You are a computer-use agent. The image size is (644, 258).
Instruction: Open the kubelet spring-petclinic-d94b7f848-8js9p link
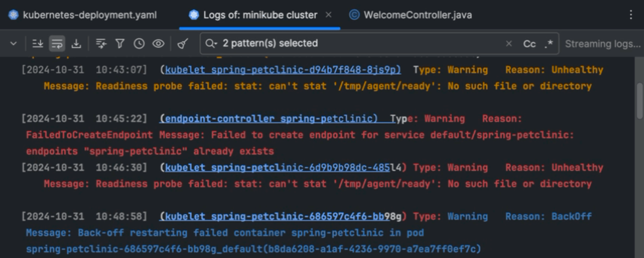tap(283, 70)
